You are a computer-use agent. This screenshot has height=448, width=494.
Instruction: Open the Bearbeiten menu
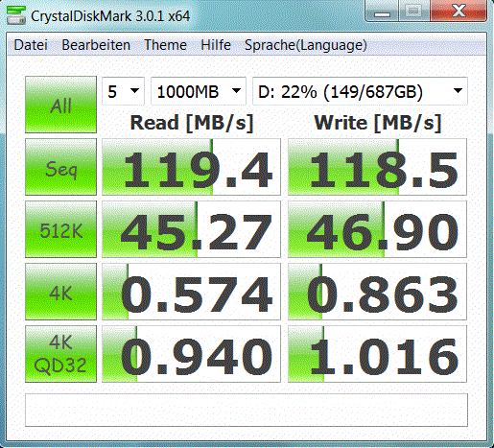[x=96, y=45]
